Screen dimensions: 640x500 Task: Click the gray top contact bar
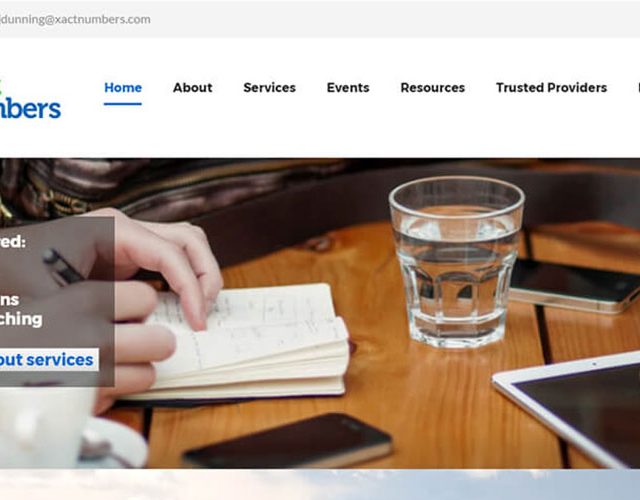pos(320,19)
